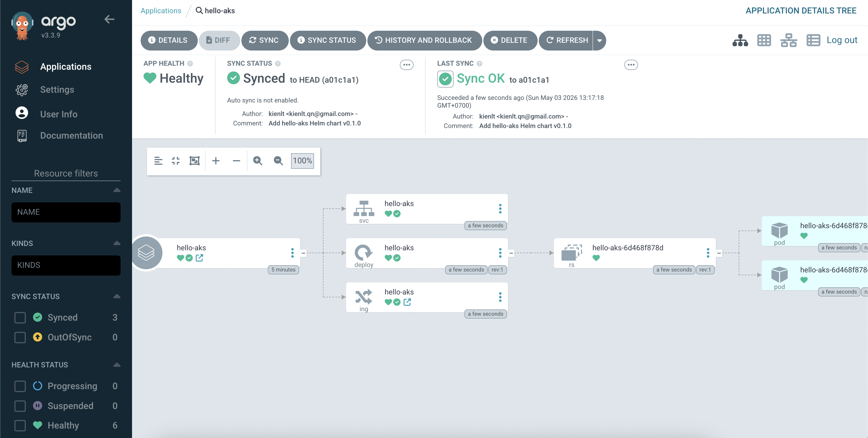
Task: Tick the Synced filter checkbox
Action: [20, 317]
